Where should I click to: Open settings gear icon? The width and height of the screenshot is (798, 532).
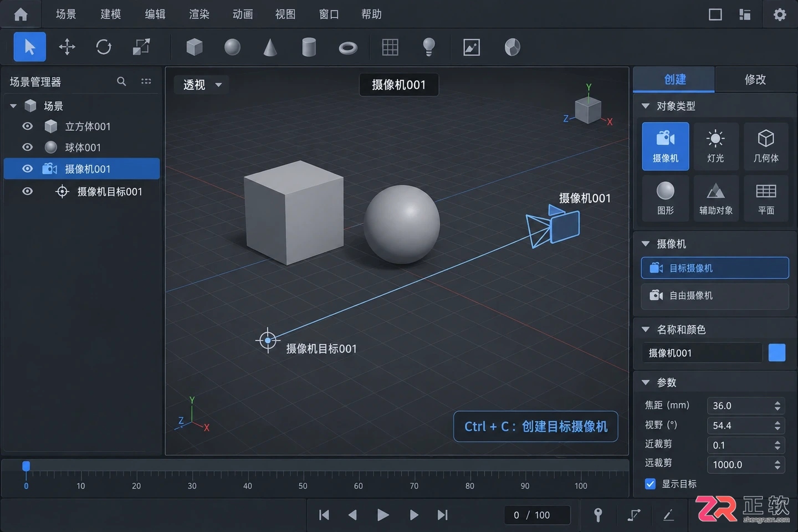point(780,14)
